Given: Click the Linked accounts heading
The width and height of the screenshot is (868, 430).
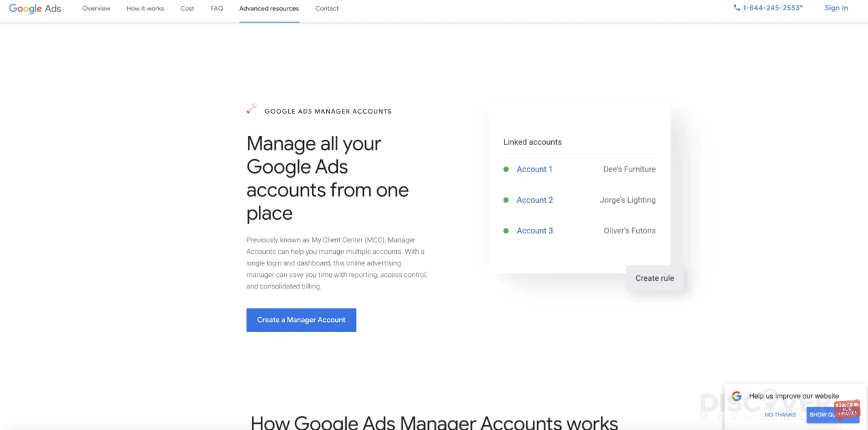Looking at the screenshot, I should click(532, 142).
